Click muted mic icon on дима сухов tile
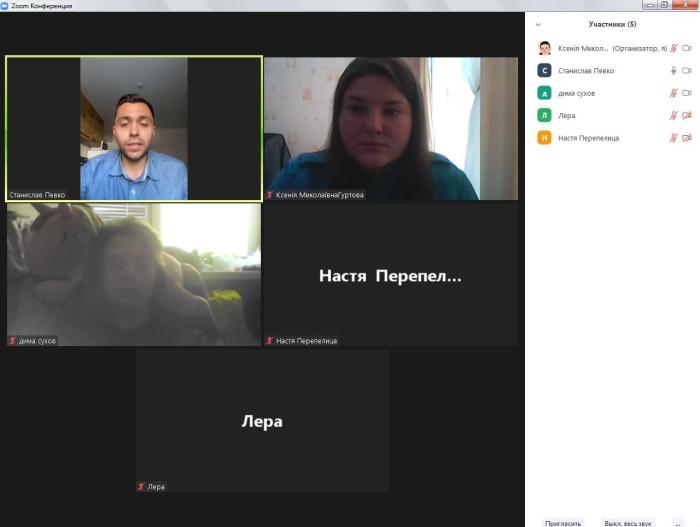700x527 pixels. click(12, 341)
